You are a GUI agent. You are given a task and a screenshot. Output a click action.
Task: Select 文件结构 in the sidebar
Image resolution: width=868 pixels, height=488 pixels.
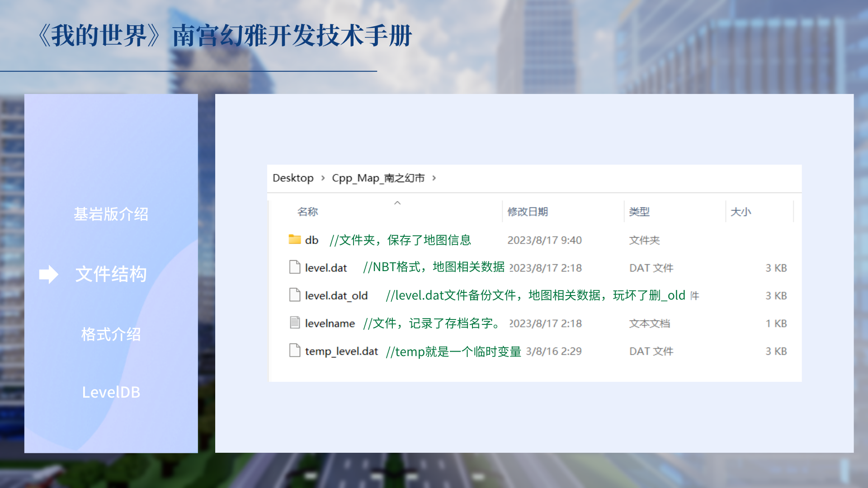pos(111,274)
